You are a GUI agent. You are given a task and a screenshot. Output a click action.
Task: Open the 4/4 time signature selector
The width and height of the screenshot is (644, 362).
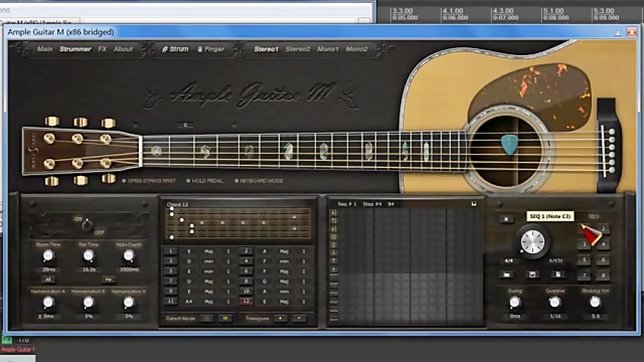pos(507,261)
